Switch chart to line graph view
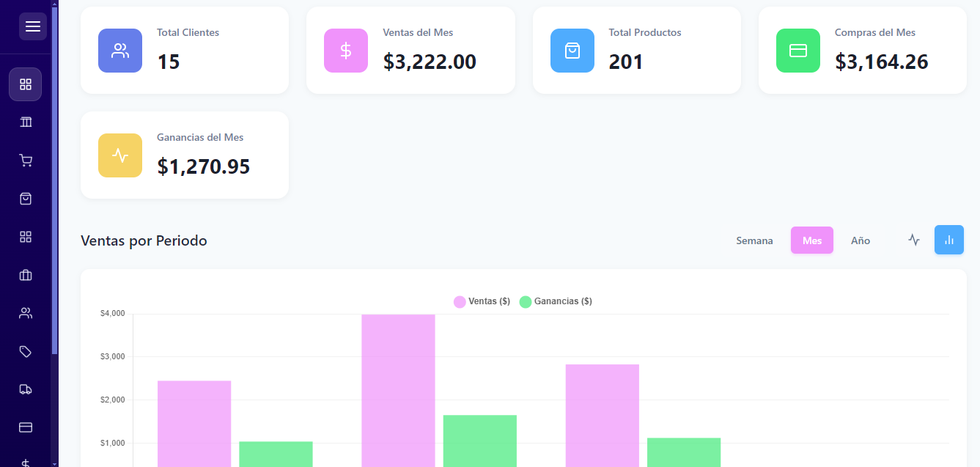Screen dimensions: 980x467 (x=913, y=240)
